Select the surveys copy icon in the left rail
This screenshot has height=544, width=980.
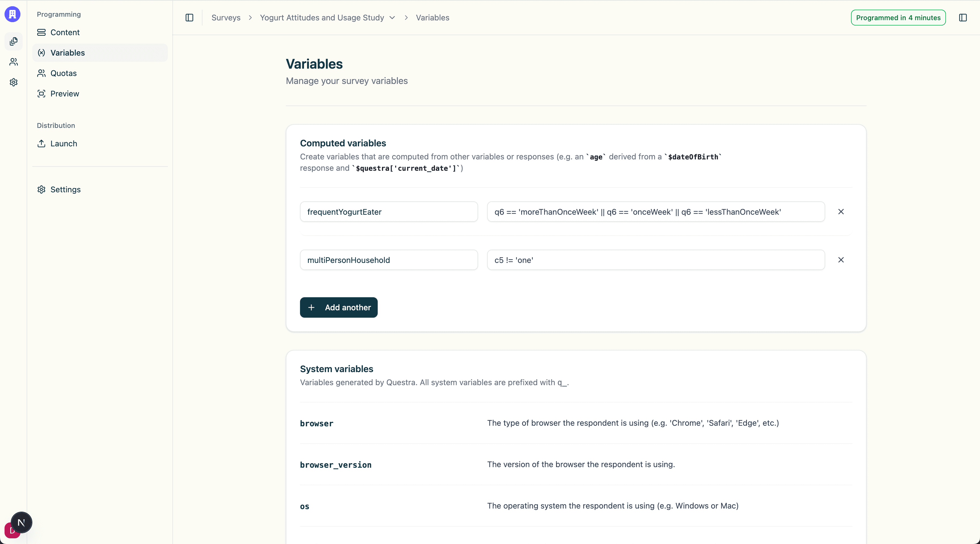(x=13, y=41)
